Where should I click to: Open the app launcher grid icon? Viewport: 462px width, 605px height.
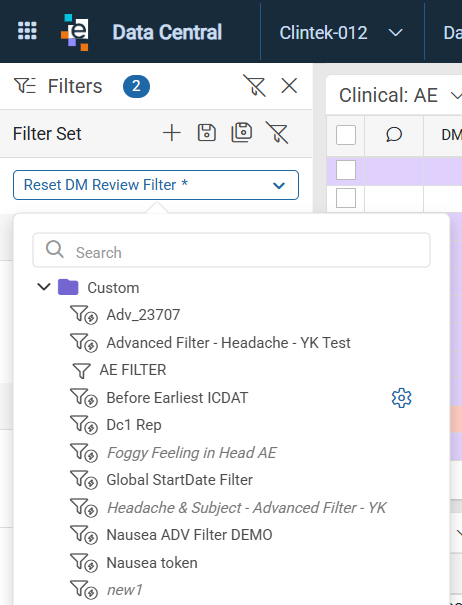tap(27, 30)
